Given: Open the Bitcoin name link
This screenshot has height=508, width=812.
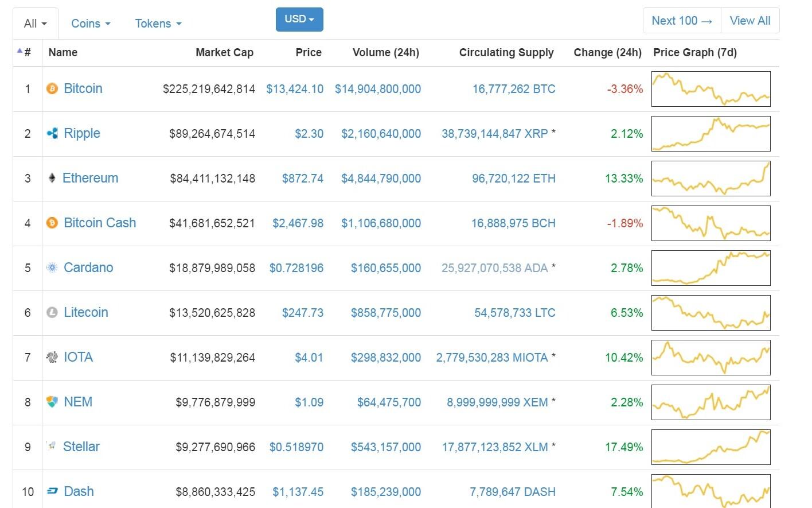Looking at the screenshot, I should coord(83,88).
